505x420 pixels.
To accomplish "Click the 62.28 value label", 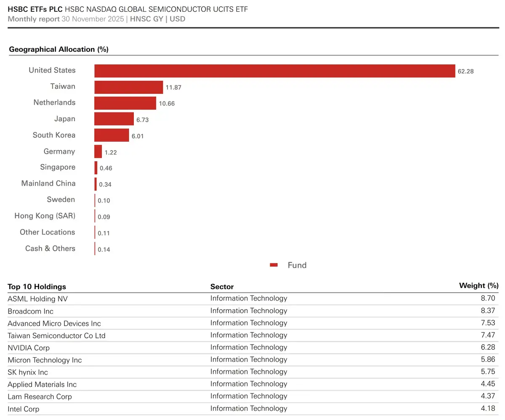I will 466,71.
